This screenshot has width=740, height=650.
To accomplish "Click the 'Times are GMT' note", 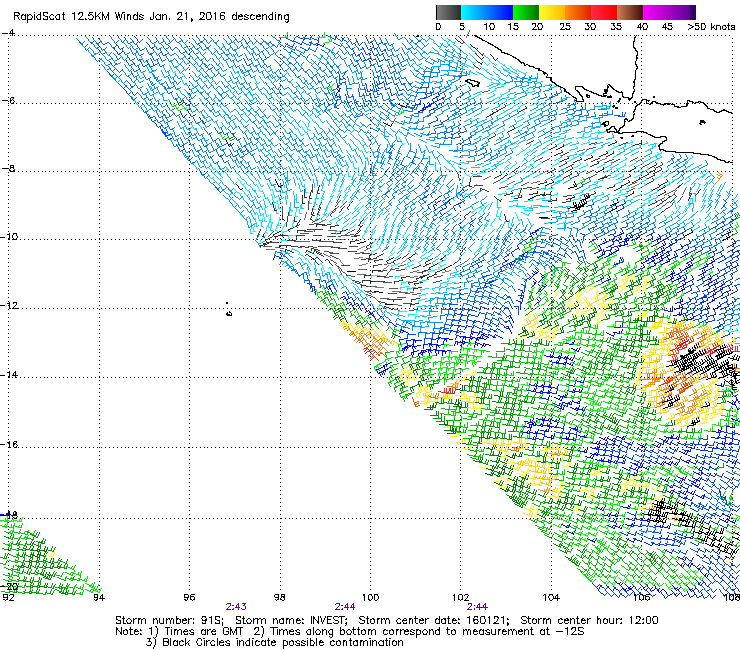I will click(204, 632).
